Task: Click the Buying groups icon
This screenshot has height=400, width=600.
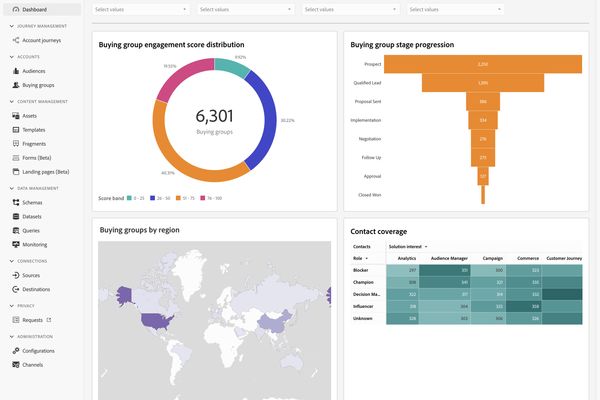Action: point(16,85)
